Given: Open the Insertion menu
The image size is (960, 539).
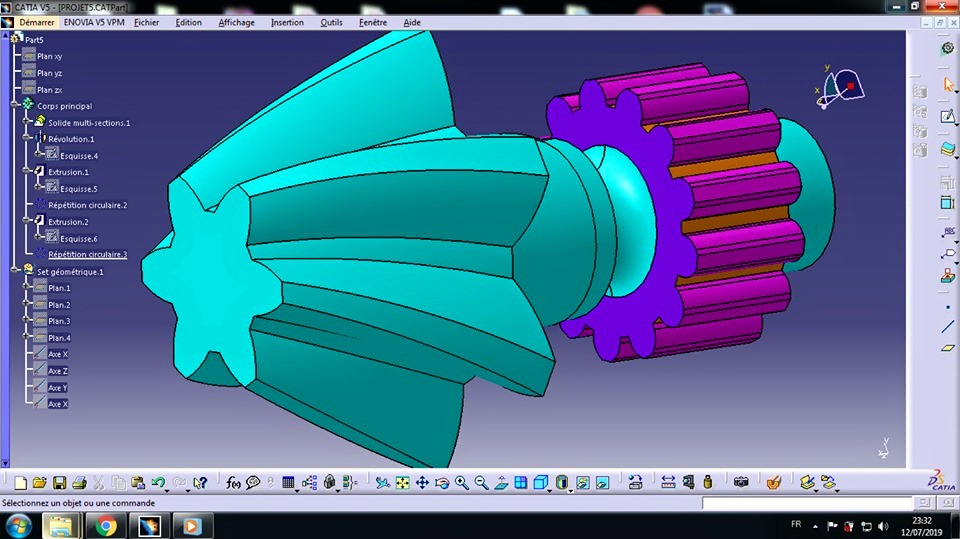Looking at the screenshot, I should click(x=287, y=23).
